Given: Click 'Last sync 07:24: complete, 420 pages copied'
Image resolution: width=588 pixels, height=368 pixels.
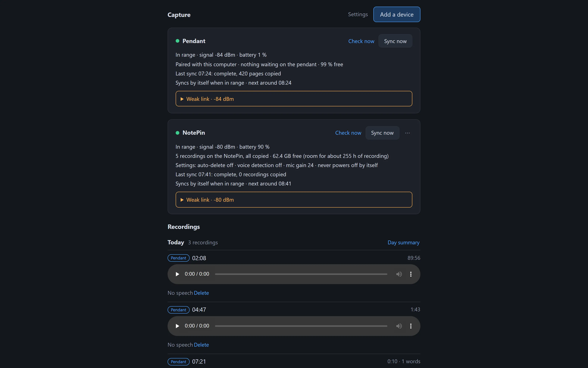Looking at the screenshot, I should 228,73.
